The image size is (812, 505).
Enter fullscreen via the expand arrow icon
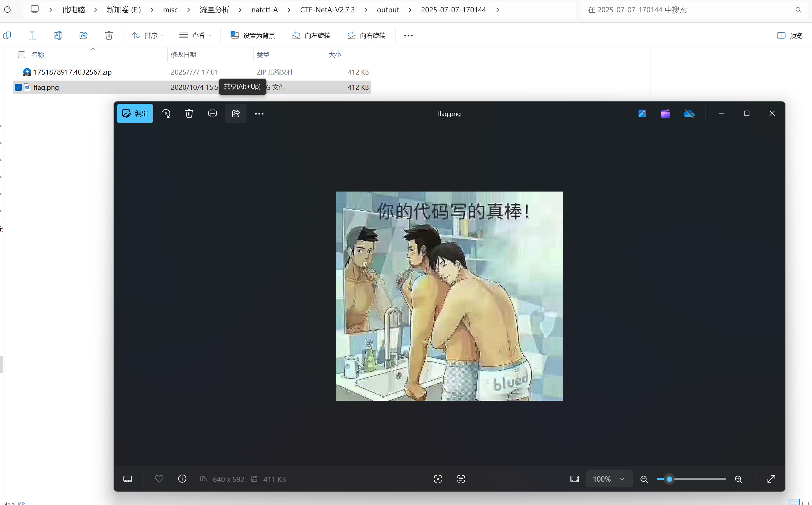pyautogui.click(x=771, y=479)
